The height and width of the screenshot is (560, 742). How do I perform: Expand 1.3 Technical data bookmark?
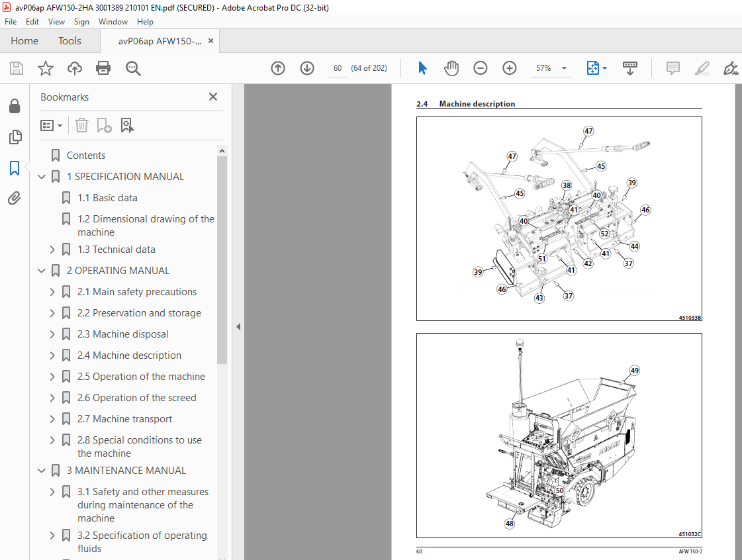pos(52,250)
